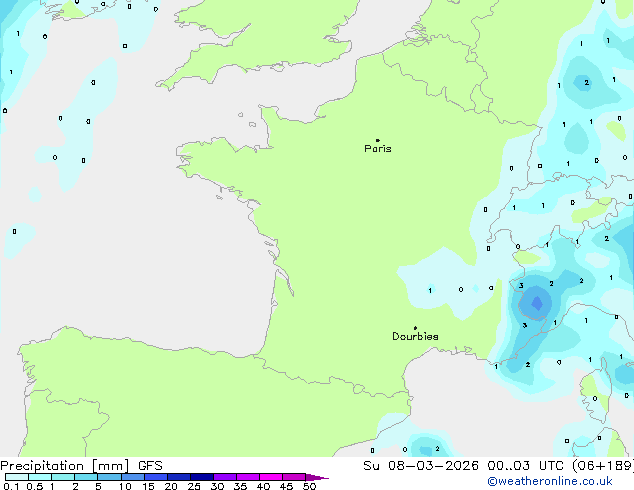Click the legend label '0.5'
634x490 pixels.
coord(35,486)
